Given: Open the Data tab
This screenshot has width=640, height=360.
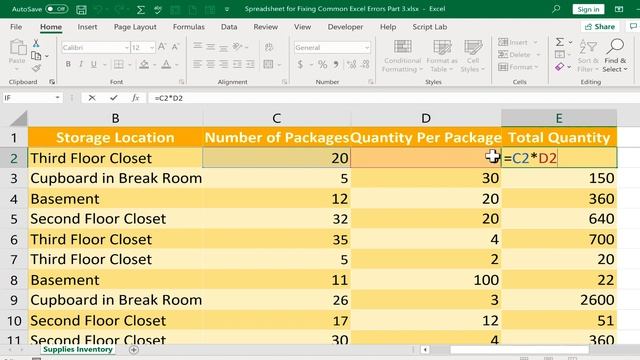Looking at the screenshot, I should [229, 27].
